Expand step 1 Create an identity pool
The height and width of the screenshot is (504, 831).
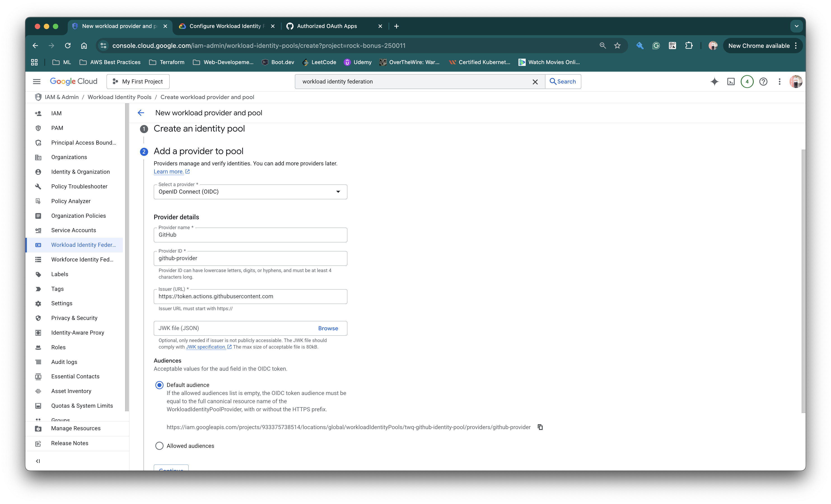click(x=199, y=129)
